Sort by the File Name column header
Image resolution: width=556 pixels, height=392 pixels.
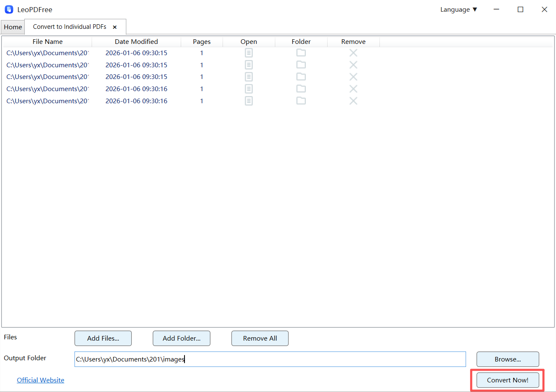47,42
